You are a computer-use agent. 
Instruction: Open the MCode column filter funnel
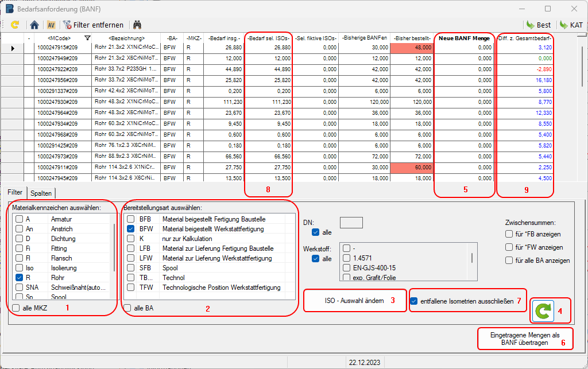point(87,38)
